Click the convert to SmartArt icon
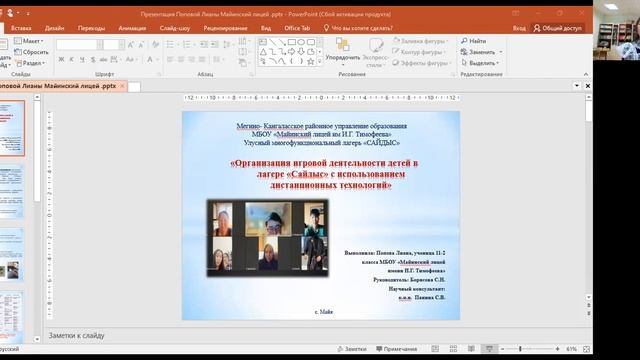 [243, 63]
